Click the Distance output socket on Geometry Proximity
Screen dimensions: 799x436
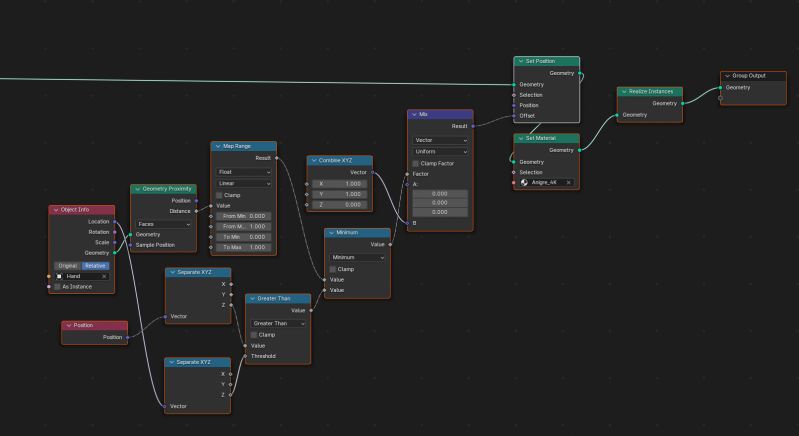pyautogui.click(x=196, y=211)
